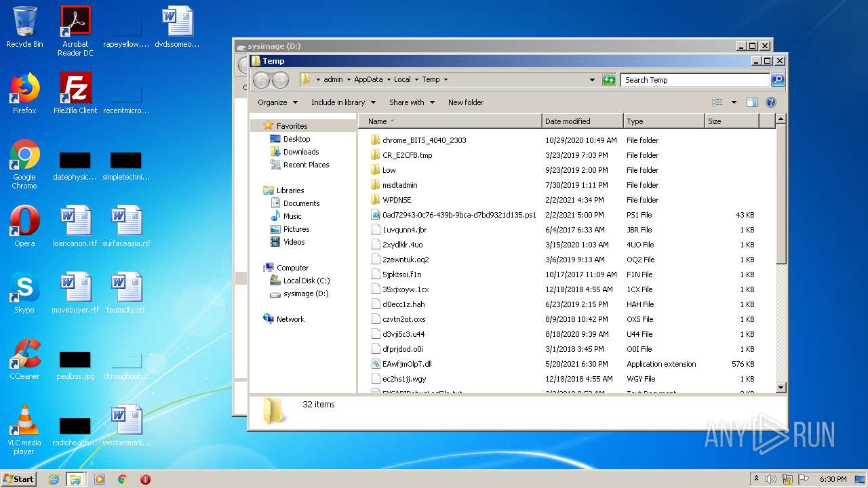The height and width of the screenshot is (488, 868).
Task: Click the file list scroll down arrow
Action: point(781,388)
